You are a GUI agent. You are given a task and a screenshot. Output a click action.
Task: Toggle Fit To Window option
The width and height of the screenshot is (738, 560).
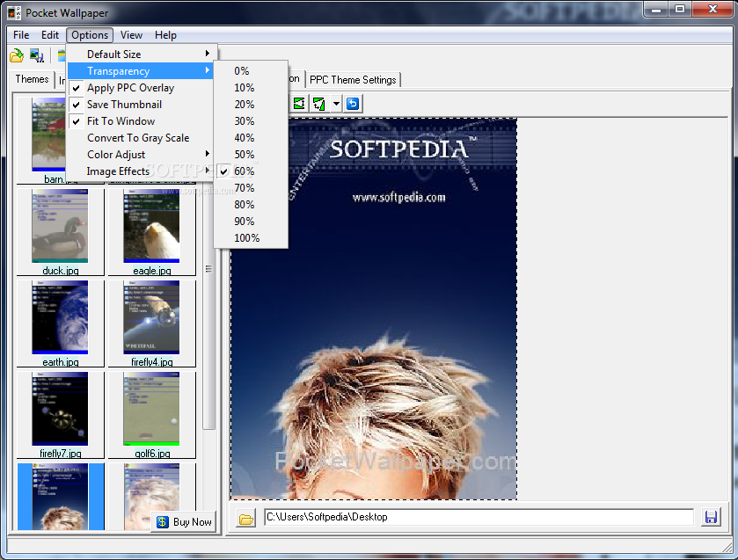click(x=140, y=121)
